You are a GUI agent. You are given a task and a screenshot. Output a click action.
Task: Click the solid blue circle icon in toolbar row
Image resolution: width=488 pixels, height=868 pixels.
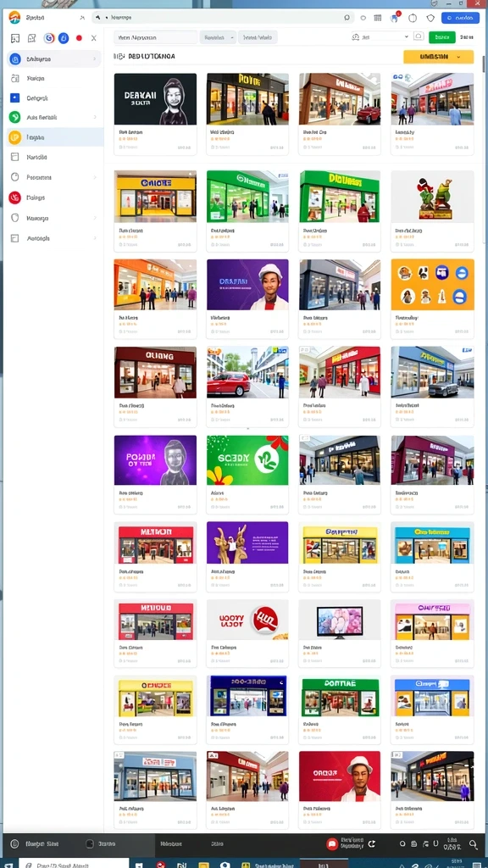(x=63, y=38)
